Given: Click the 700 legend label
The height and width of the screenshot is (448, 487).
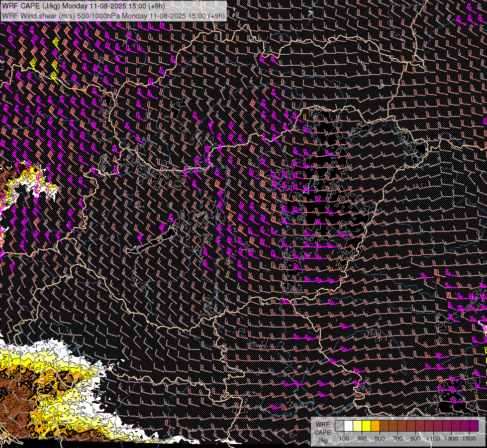Looking at the screenshot, I should click(397, 439).
